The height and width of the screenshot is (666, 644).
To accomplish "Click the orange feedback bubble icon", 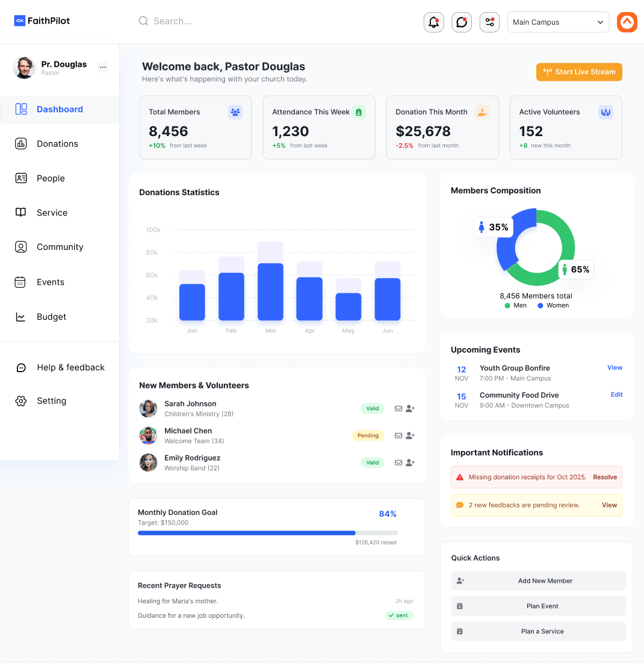I will click(x=460, y=505).
